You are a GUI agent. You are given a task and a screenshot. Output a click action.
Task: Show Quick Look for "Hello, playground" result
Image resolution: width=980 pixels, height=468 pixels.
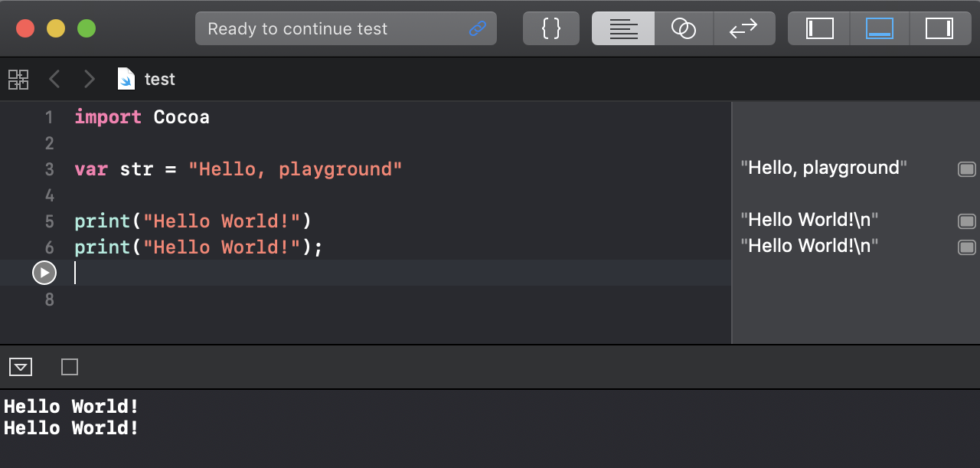coord(967,169)
